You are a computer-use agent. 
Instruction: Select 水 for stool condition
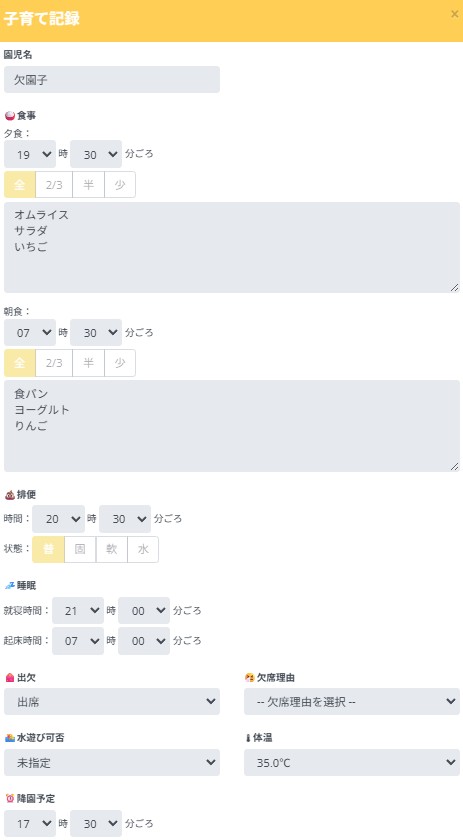click(x=143, y=549)
